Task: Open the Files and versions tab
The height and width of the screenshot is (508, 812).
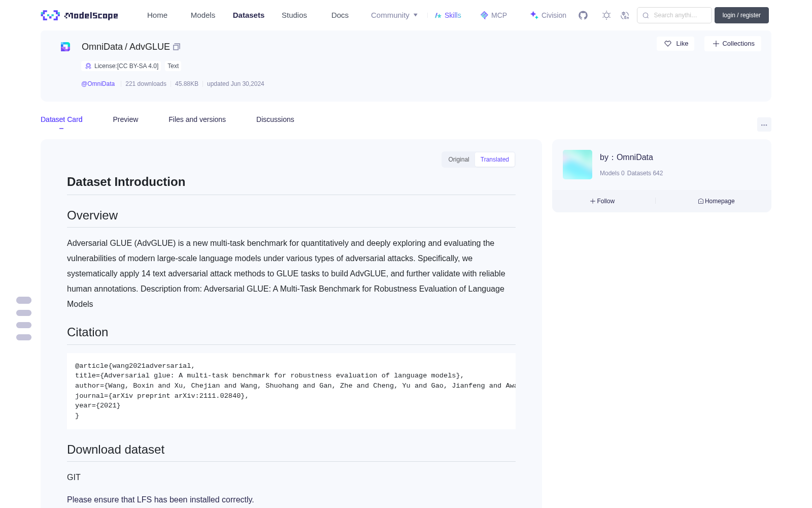Action: tap(197, 119)
